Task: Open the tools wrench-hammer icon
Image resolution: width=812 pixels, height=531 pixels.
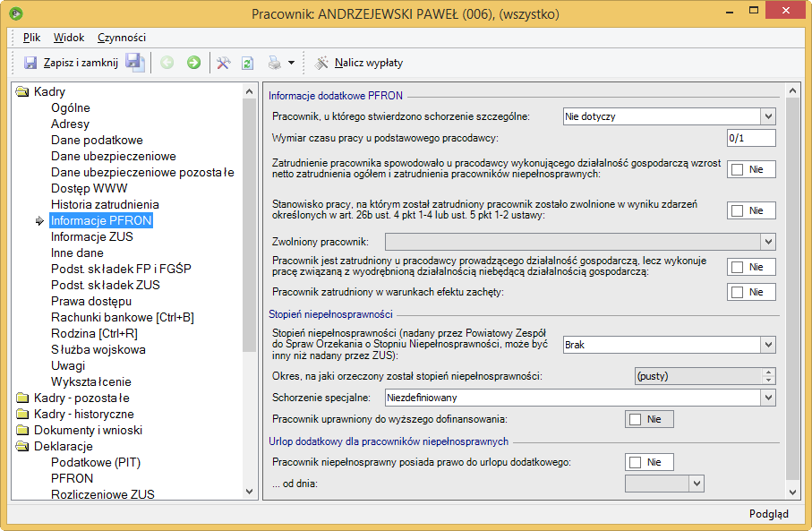Action: point(223,63)
